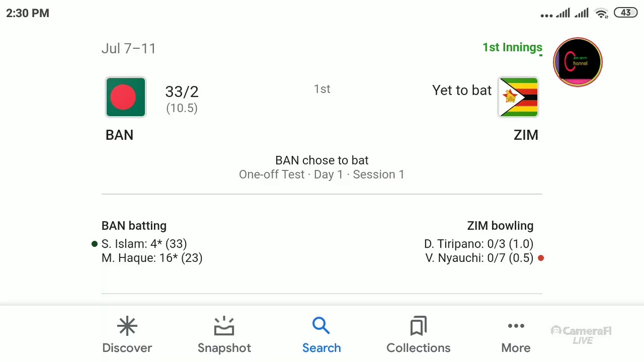Select bowler D. Tiripano row
This screenshot has width=644, height=362.
tap(478, 244)
